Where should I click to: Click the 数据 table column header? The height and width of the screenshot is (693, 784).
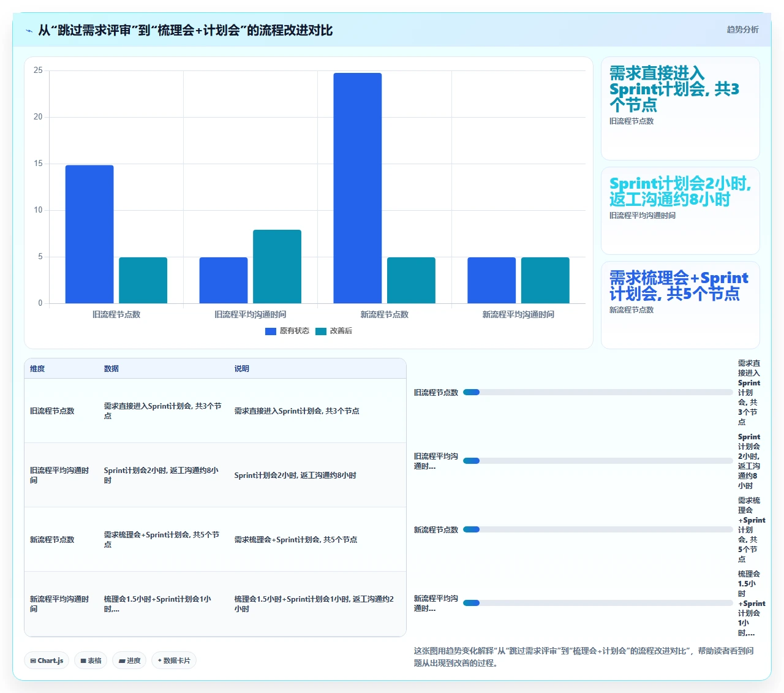[111, 369]
